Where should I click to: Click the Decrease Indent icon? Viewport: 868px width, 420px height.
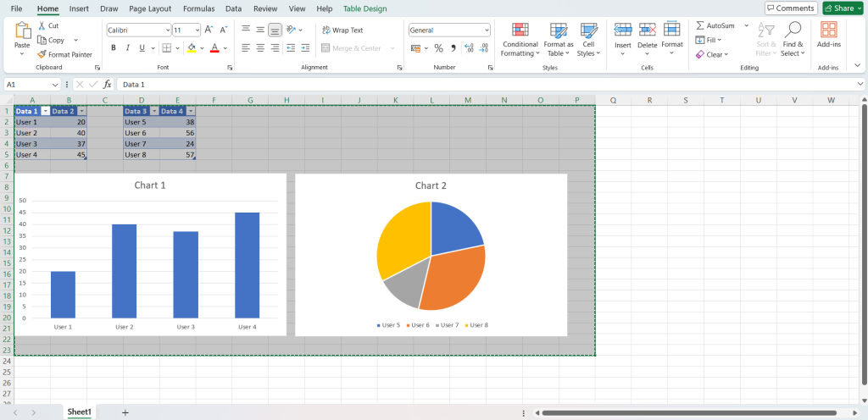[x=291, y=48]
